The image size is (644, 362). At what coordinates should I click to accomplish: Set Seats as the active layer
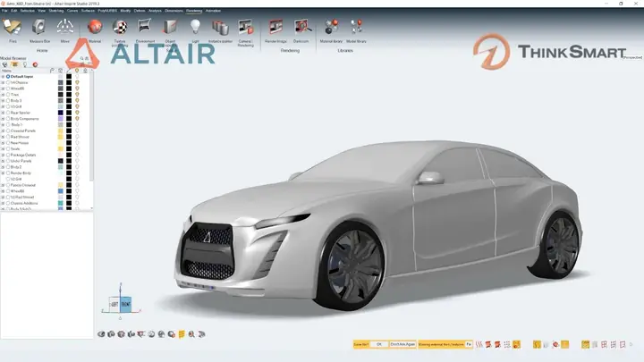coord(8,148)
